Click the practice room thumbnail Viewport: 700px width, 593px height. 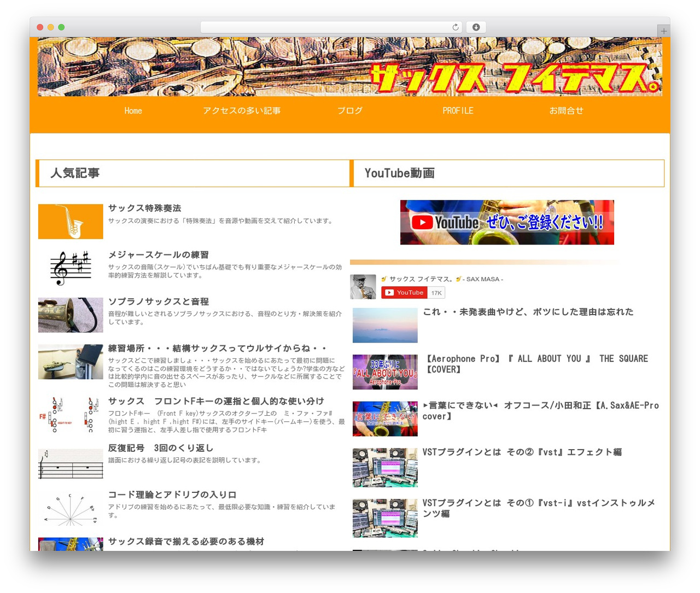(71, 362)
